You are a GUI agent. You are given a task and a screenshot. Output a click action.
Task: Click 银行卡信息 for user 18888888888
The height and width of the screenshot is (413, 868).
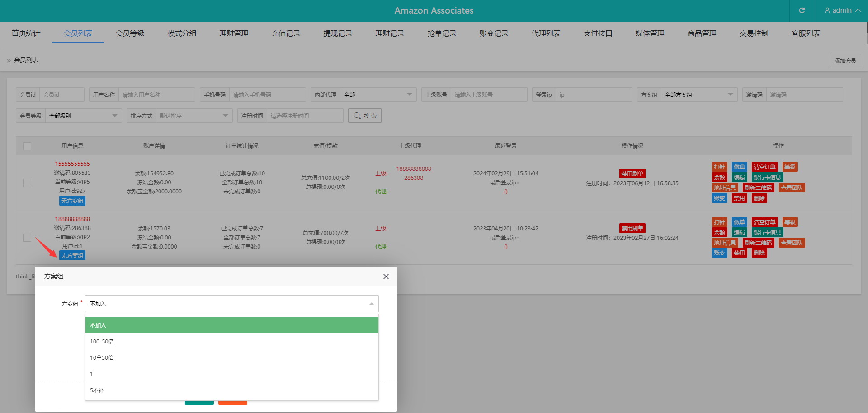click(x=767, y=232)
